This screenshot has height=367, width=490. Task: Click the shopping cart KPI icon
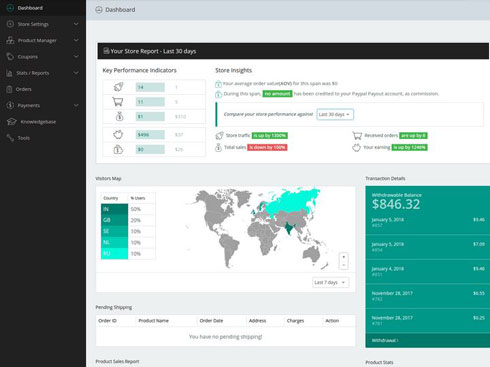click(118, 101)
